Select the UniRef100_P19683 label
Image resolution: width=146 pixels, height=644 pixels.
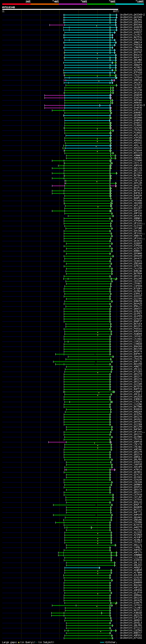[131, 133]
